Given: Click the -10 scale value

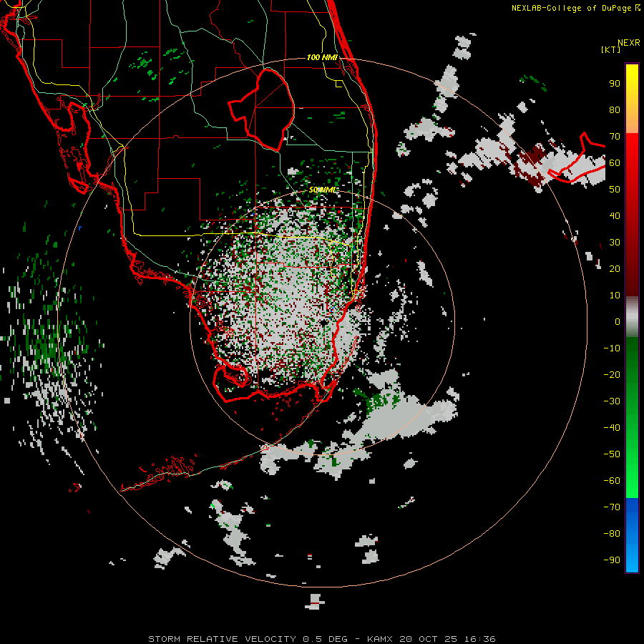Looking at the screenshot, I should point(612,348).
